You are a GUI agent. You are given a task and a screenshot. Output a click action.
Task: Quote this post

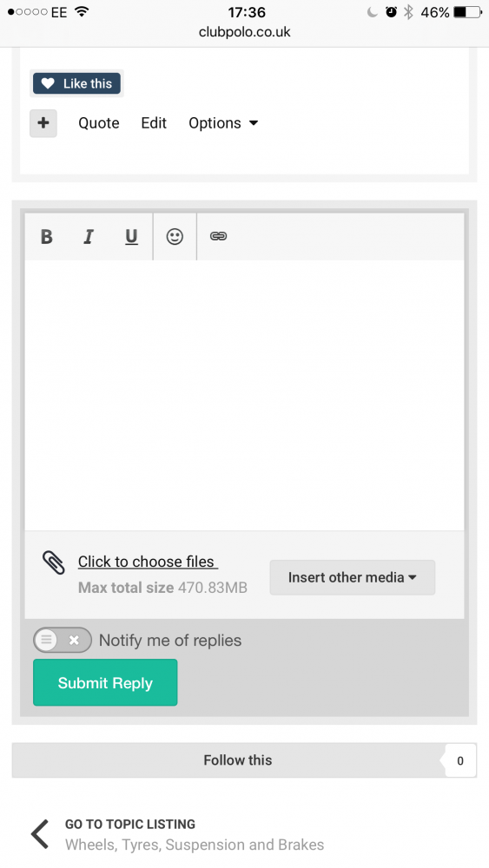pos(98,123)
